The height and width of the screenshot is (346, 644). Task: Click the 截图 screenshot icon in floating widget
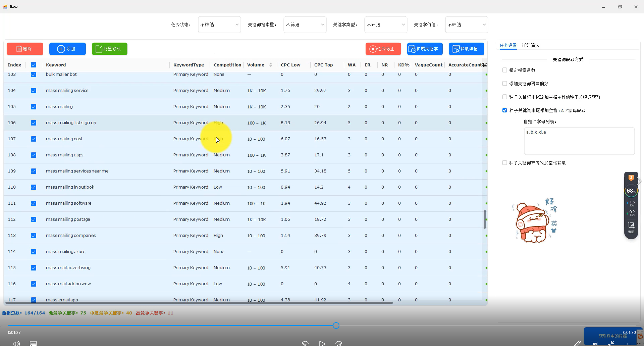[631, 226]
